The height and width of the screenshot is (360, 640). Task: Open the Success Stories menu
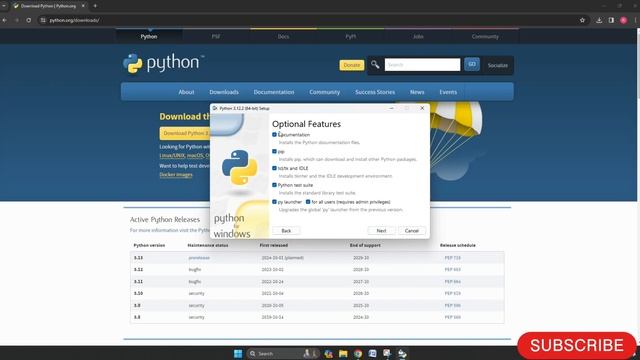(x=375, y=92)
